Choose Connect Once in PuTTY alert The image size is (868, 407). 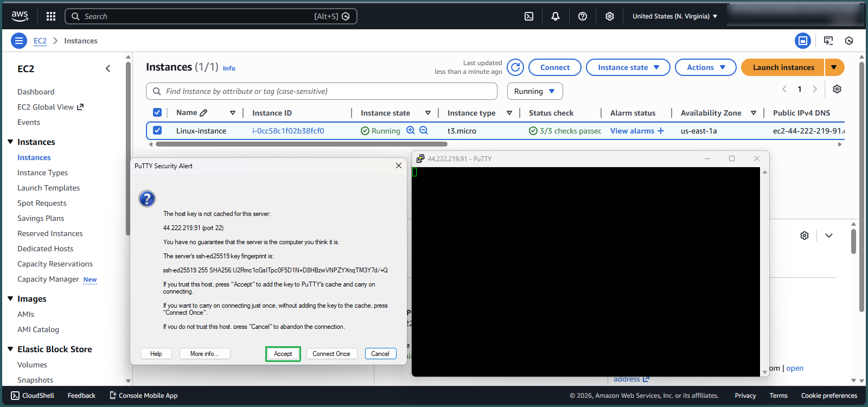[x=331, y=354]
